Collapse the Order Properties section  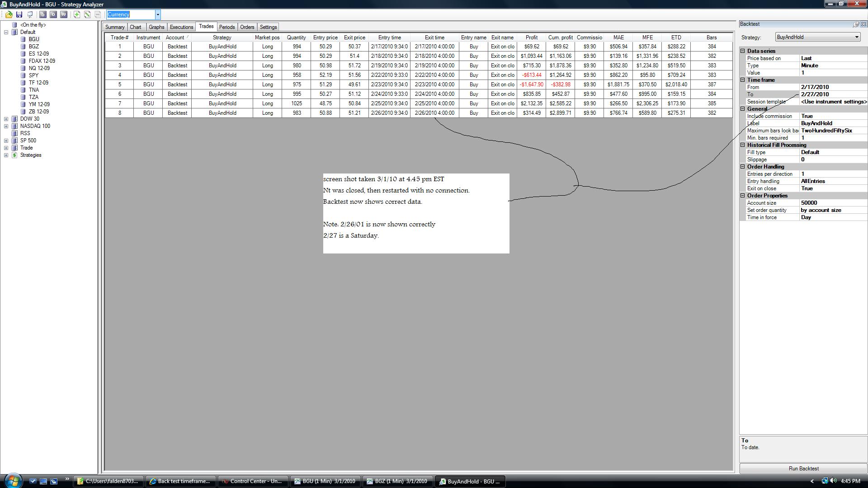[743, 196]
